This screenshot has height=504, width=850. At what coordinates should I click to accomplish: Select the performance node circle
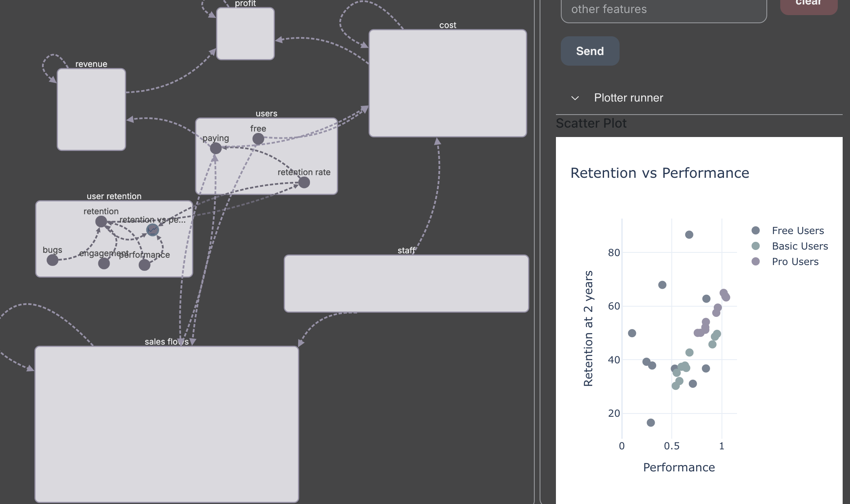[144, 265]
